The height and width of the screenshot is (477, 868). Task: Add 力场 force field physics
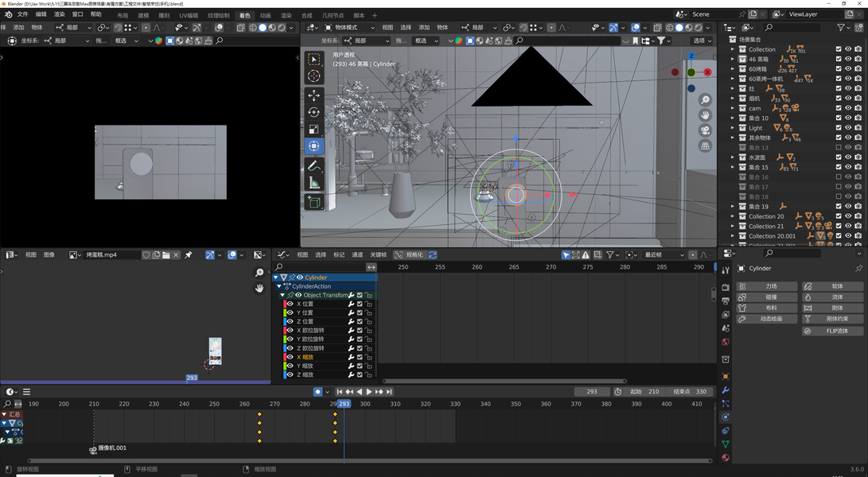click(767, 286)
